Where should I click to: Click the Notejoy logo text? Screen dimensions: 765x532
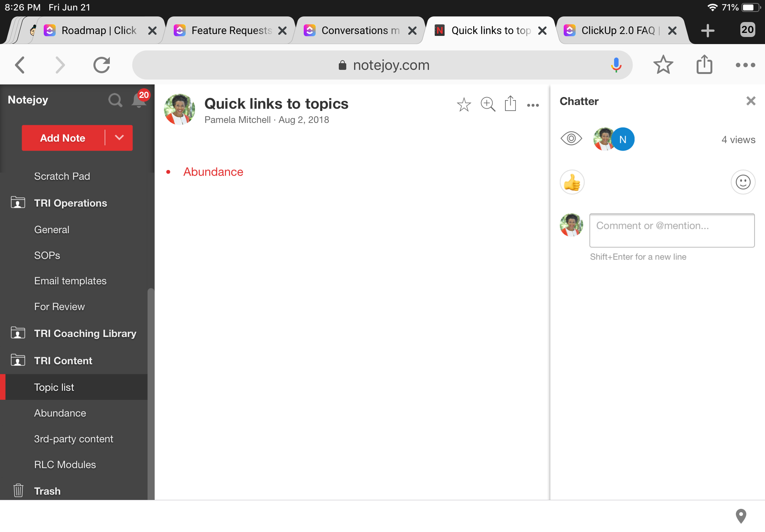click(28, 100)
